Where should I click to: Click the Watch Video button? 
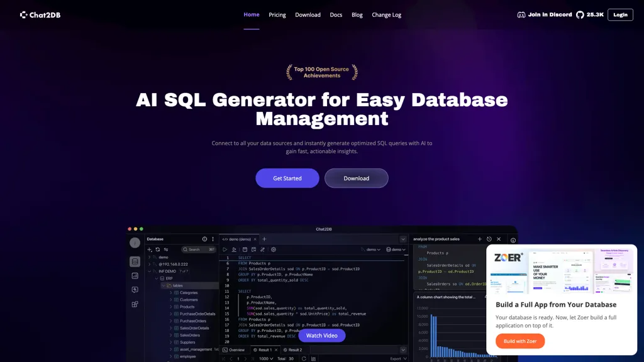pos(321,336)
